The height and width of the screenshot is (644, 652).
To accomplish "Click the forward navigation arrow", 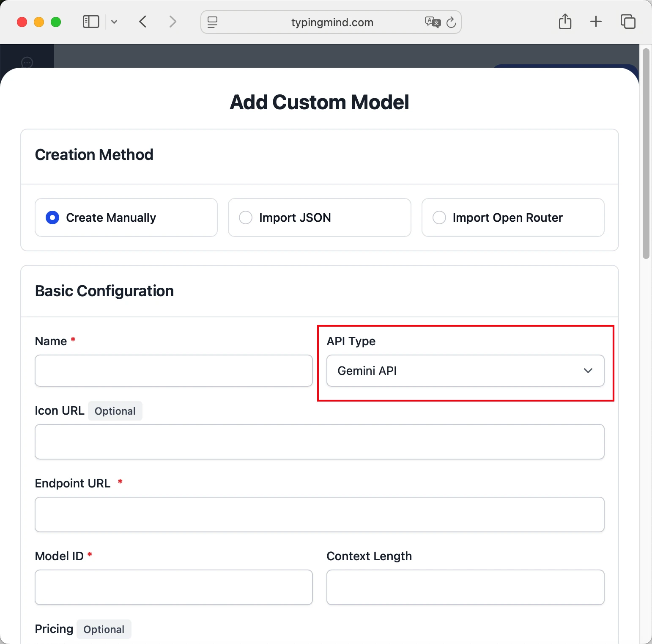I will [x=173, y=22].
